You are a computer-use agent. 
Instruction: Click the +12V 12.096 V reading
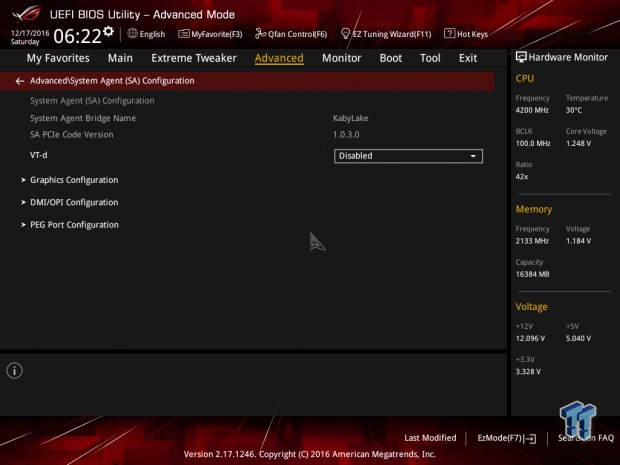coord(530,338)
